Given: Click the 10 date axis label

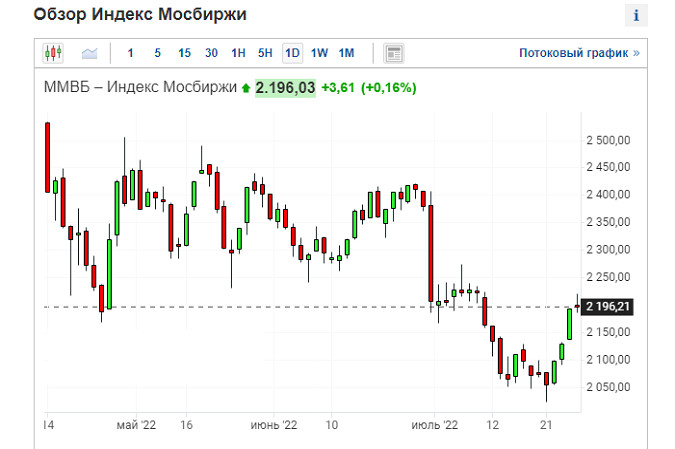Looking at the screenshot, I should pyautogui.click(x=331, y=425).
